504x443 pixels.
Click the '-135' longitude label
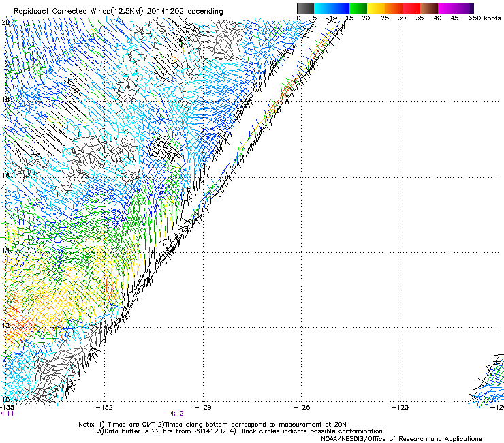[7, 408]
